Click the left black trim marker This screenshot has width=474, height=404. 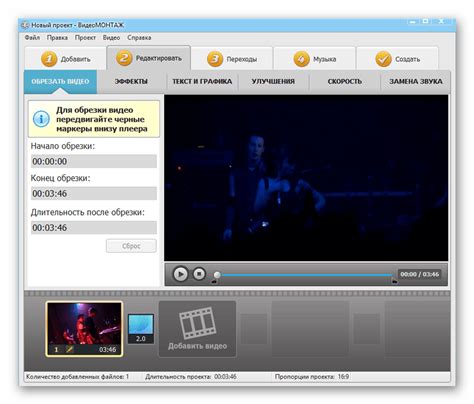[214, 282]
